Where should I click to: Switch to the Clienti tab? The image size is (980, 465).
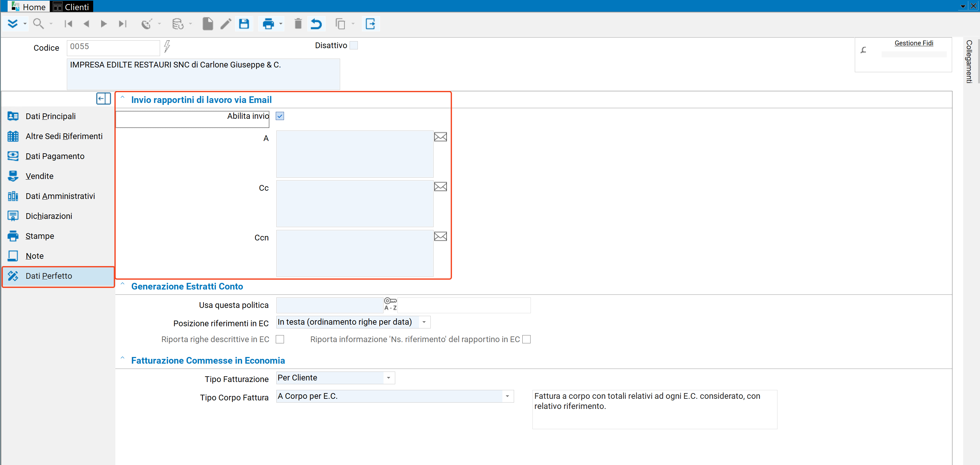pos(71,6)
